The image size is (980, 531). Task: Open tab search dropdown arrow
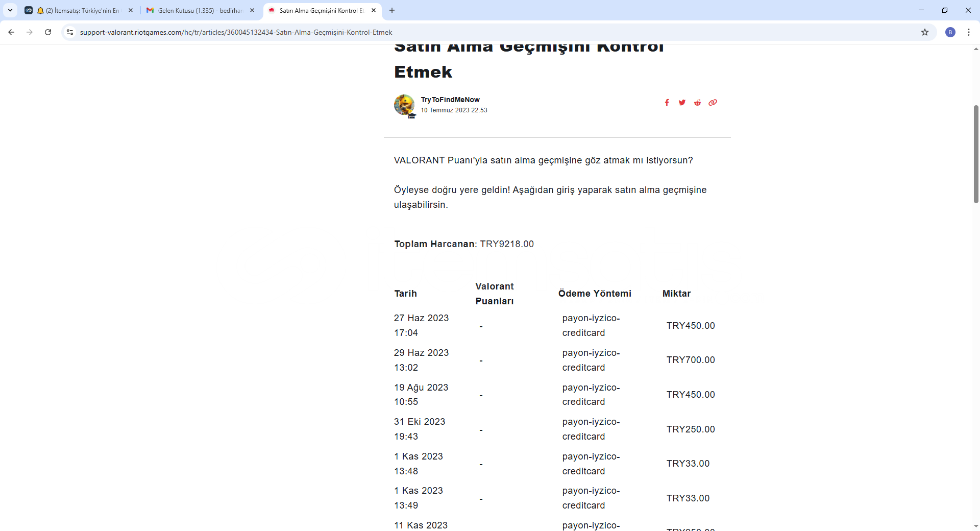pyautogui.click(x=10, y=10)
